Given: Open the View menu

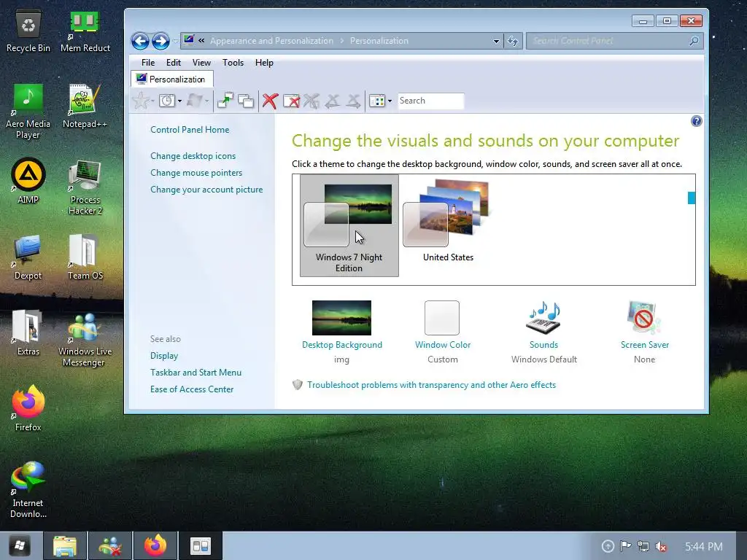Looking at the screenshot, I should point(201,63).
